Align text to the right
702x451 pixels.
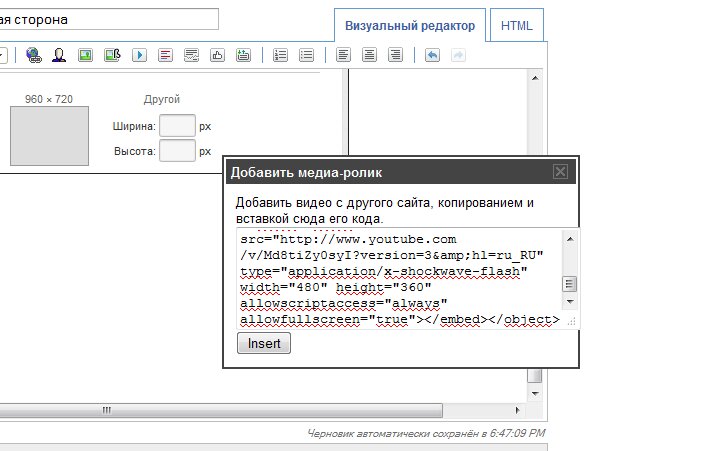[x=395, y=55]
